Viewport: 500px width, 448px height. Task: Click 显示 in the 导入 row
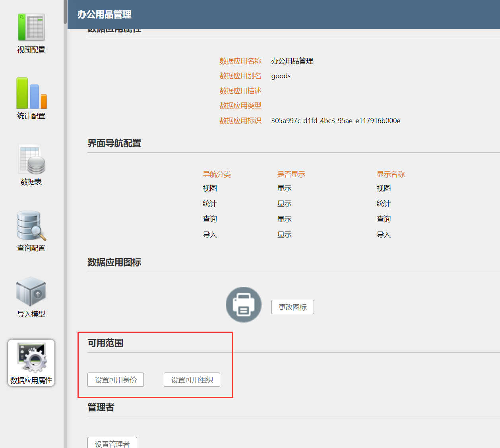click(x=285, y=235)
